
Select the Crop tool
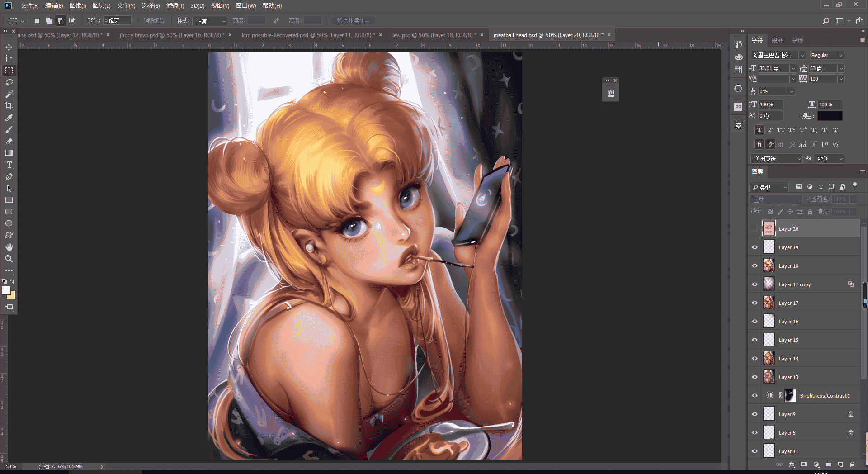(9, 106)
